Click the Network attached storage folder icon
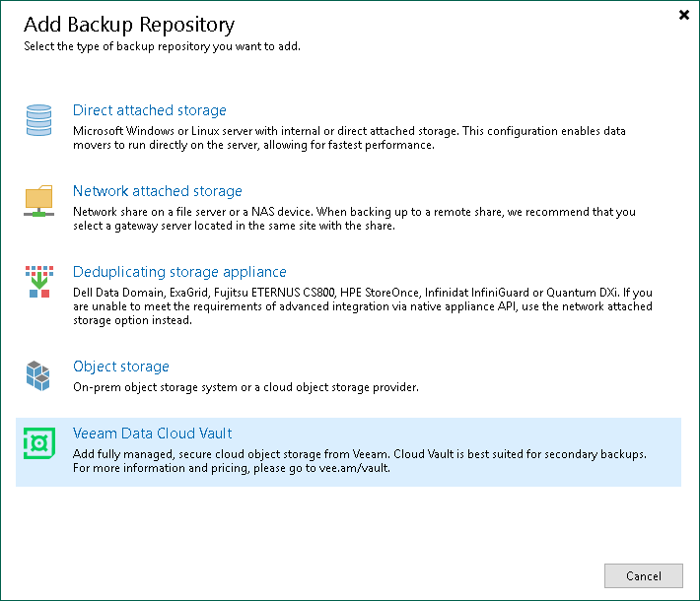This screenshot has height=601, width=700. (x=38, y=201)
